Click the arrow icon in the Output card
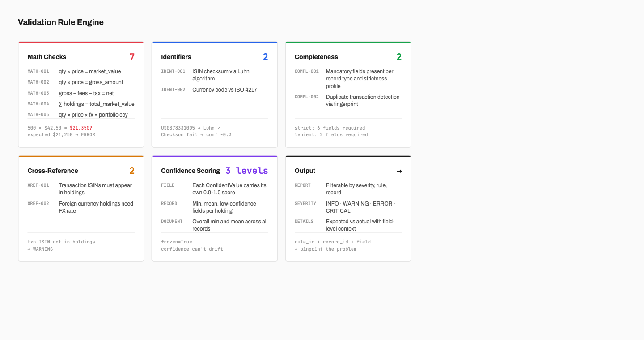This screenshot has height=340, width=644. point(399,171)
